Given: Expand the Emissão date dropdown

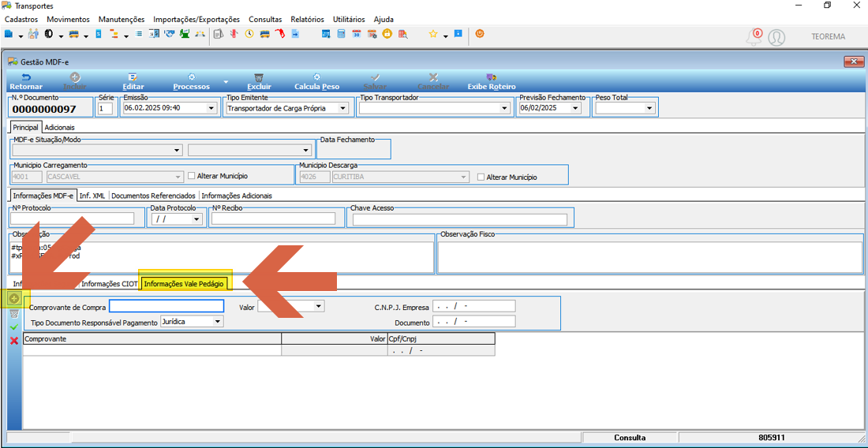Looking at the screenshot, I should tap(211, 108).
